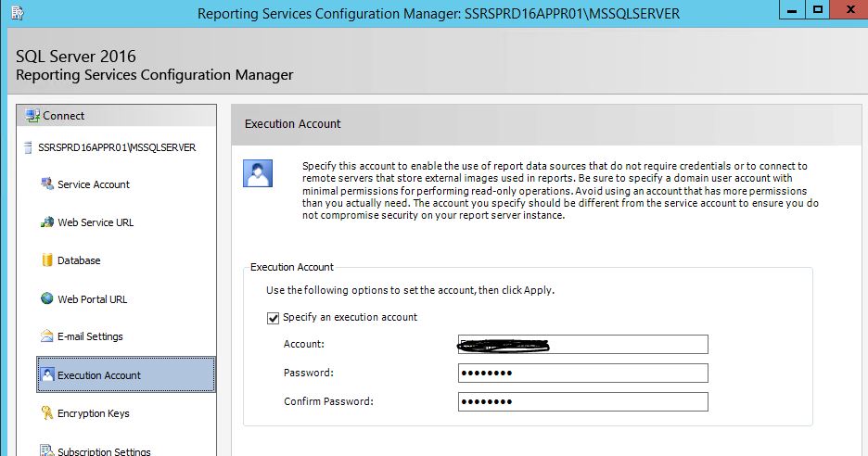Click the Confirm Password field

coord(582,402)
